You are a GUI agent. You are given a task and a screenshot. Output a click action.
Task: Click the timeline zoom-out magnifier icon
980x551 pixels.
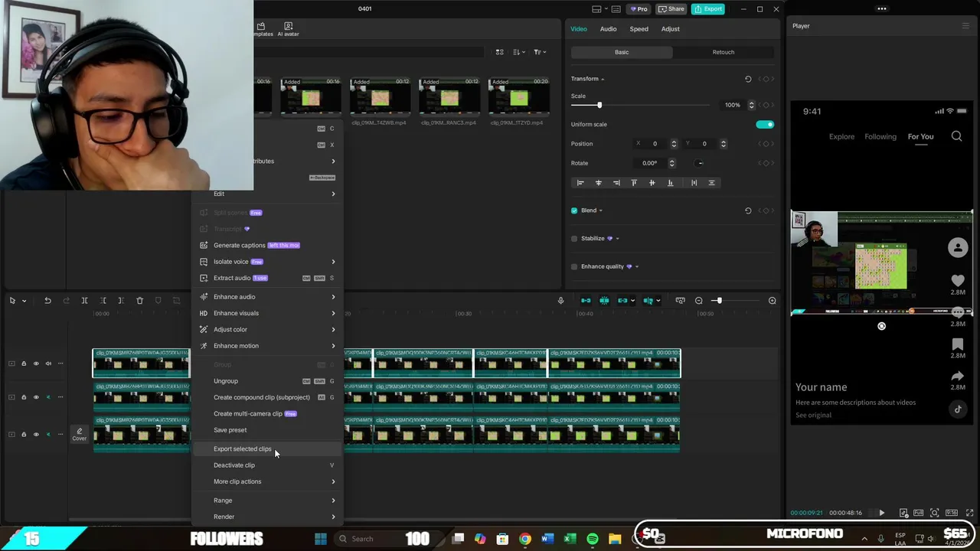click(698, 301)
